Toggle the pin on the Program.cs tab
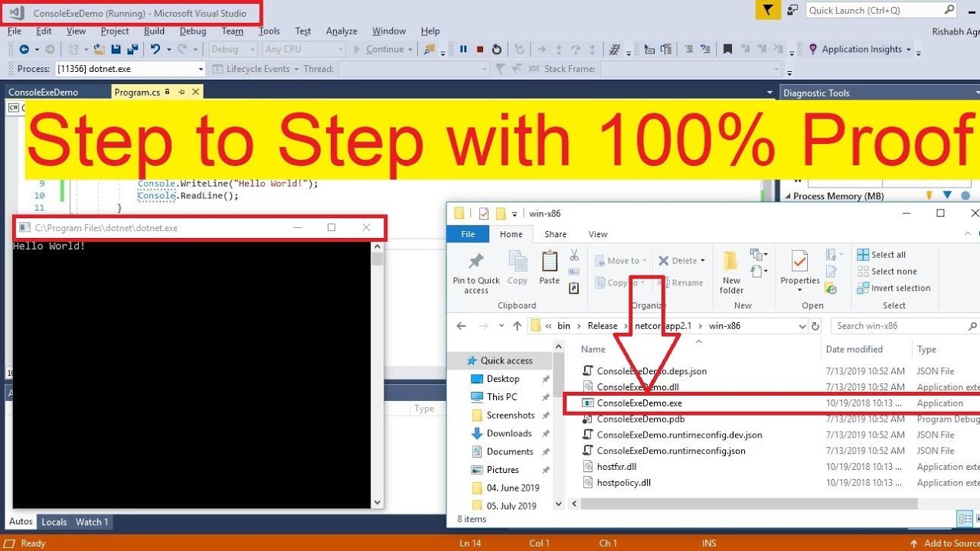Screen dimensions: 980x551 [181, 92]
